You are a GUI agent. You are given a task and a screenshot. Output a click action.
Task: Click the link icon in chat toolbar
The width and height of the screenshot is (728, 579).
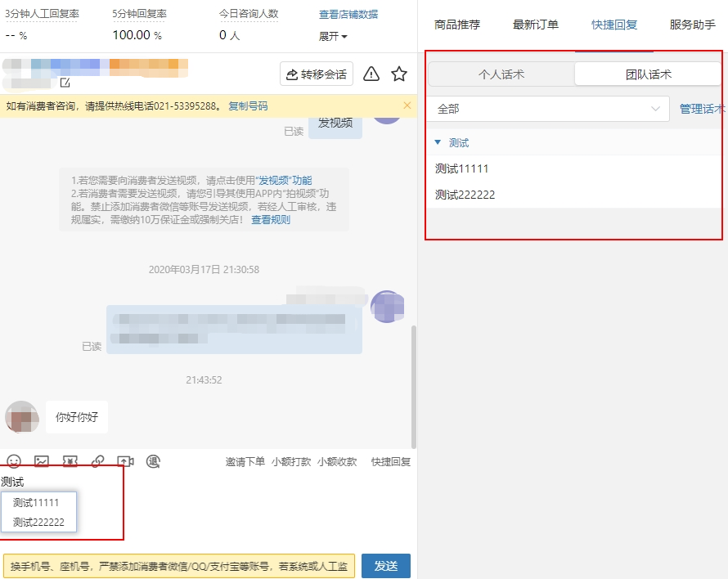click(97, 461)
